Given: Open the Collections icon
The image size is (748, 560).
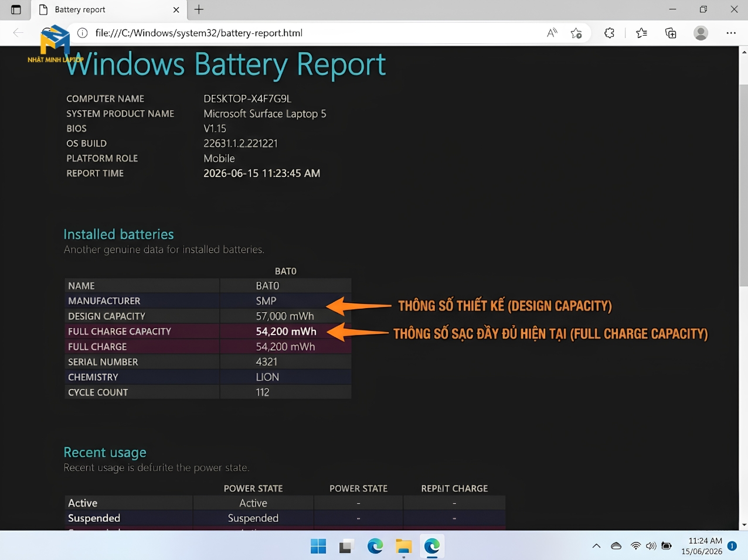Looking at the screenshot, I should pyautogui.click(x=671, y=33).
